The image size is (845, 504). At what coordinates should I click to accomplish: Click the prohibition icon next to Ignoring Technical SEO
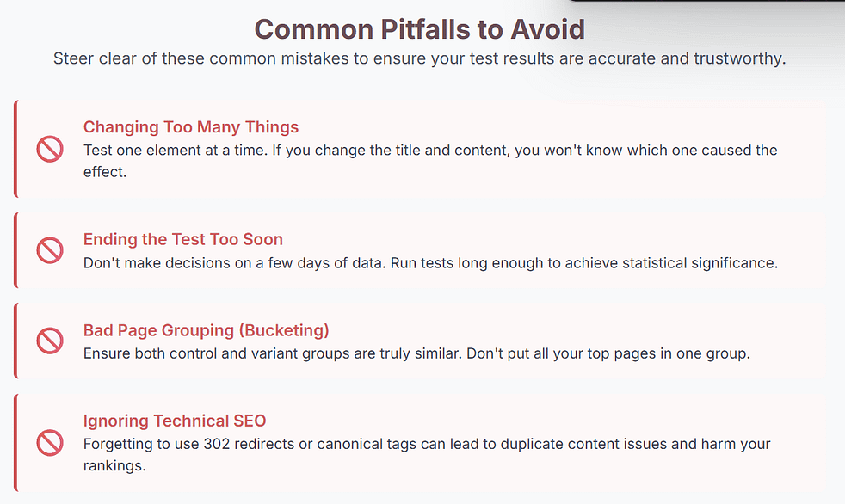[50, 443]
